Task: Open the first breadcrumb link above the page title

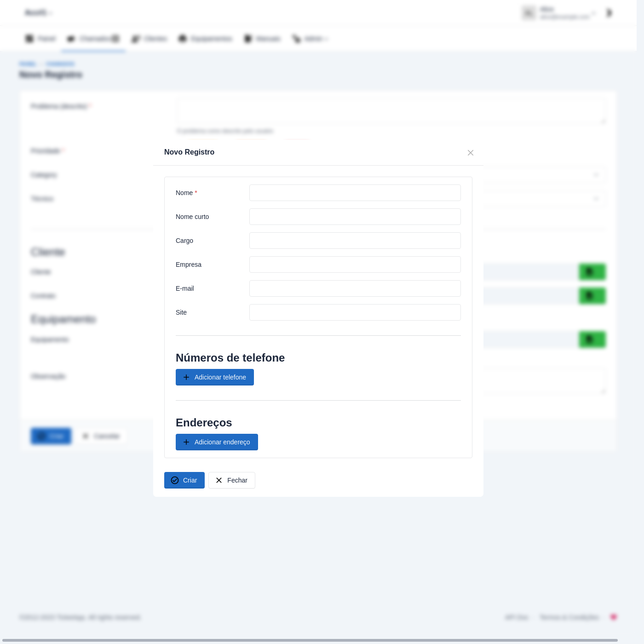Action: tap(28, 64)
